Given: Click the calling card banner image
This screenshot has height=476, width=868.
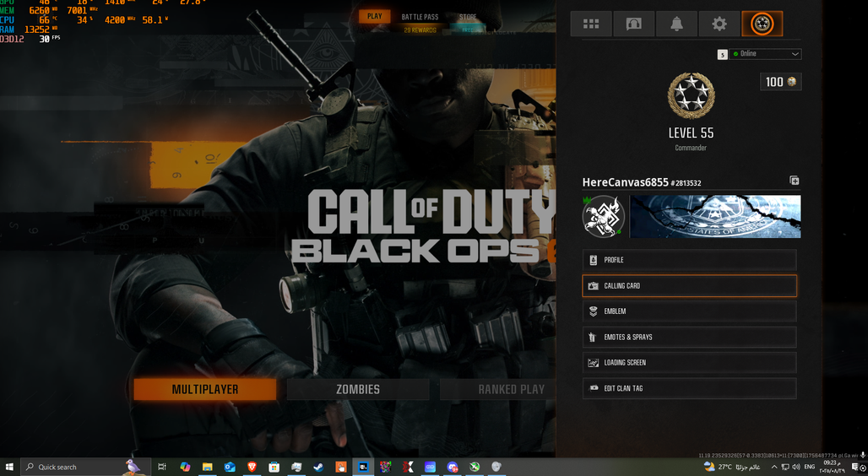Looking at the screenshot, I should click(715, 216).
